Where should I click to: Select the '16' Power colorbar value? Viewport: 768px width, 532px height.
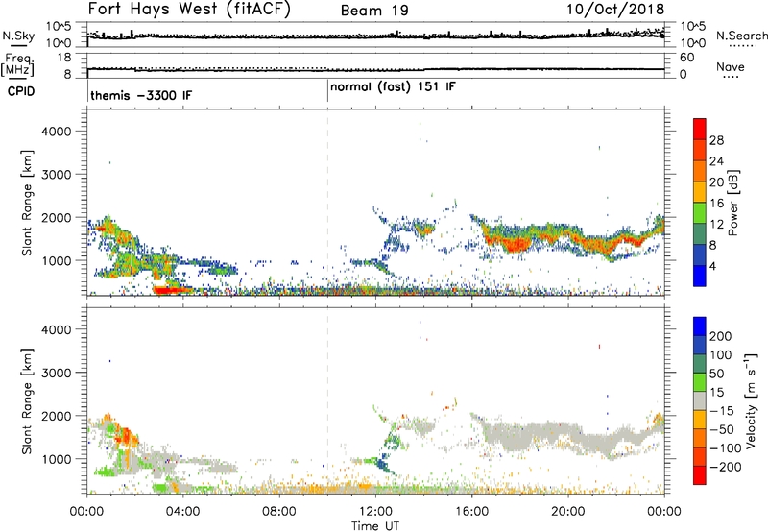coord(716,204)
